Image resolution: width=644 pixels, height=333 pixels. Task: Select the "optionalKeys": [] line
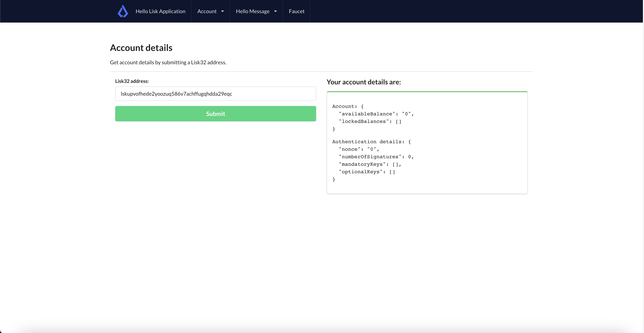click(x=367, y=172)
